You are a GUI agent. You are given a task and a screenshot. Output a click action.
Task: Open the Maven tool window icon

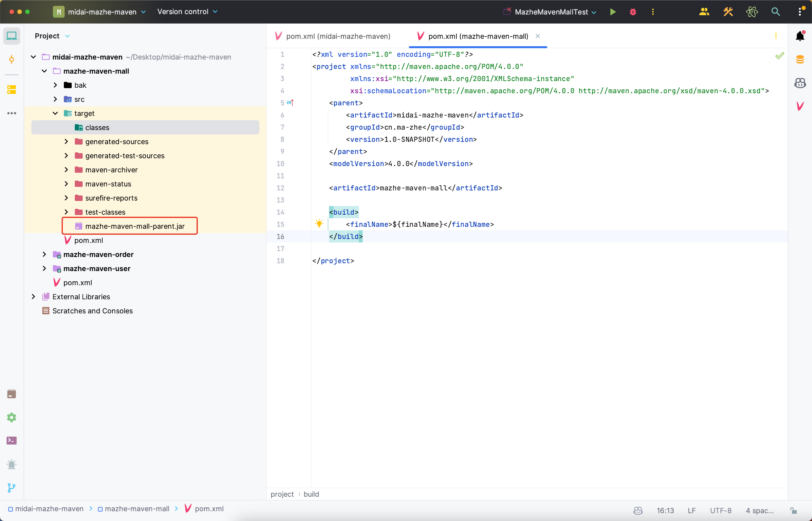800,106
